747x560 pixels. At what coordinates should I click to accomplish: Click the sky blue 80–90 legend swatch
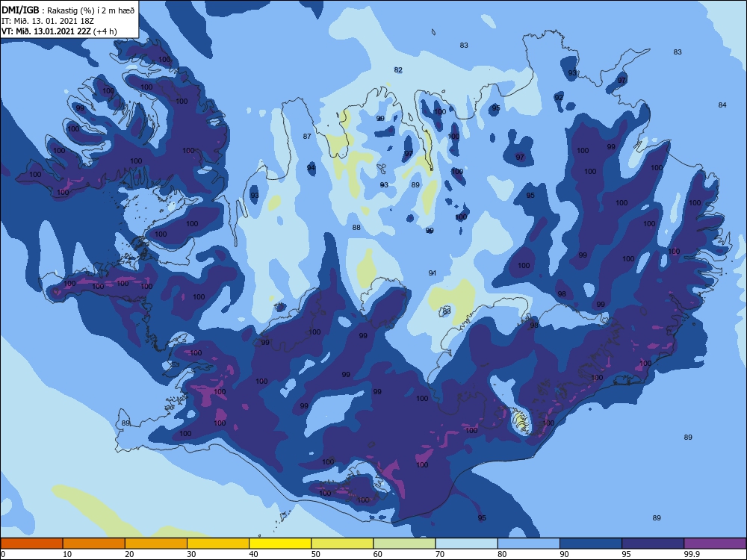click(529, 544)
